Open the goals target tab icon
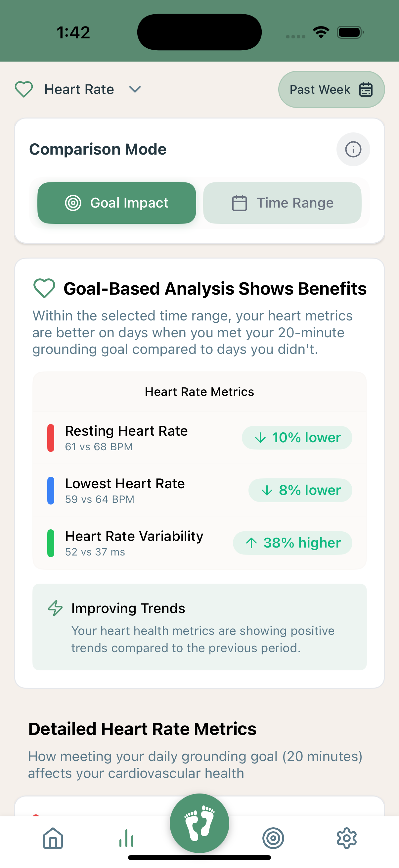399x868 pixels. (x=273, y=838)
